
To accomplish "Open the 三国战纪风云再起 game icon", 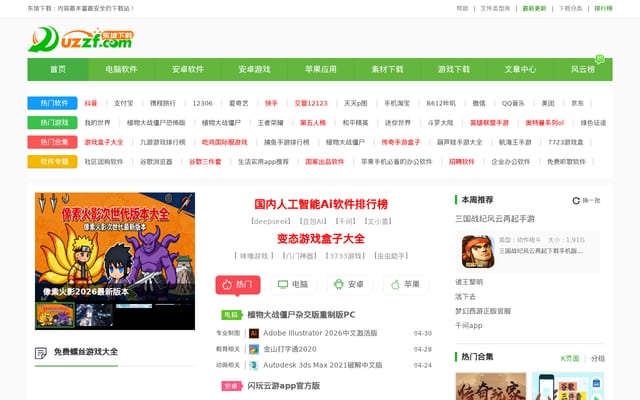I will [x=478, y=252].
